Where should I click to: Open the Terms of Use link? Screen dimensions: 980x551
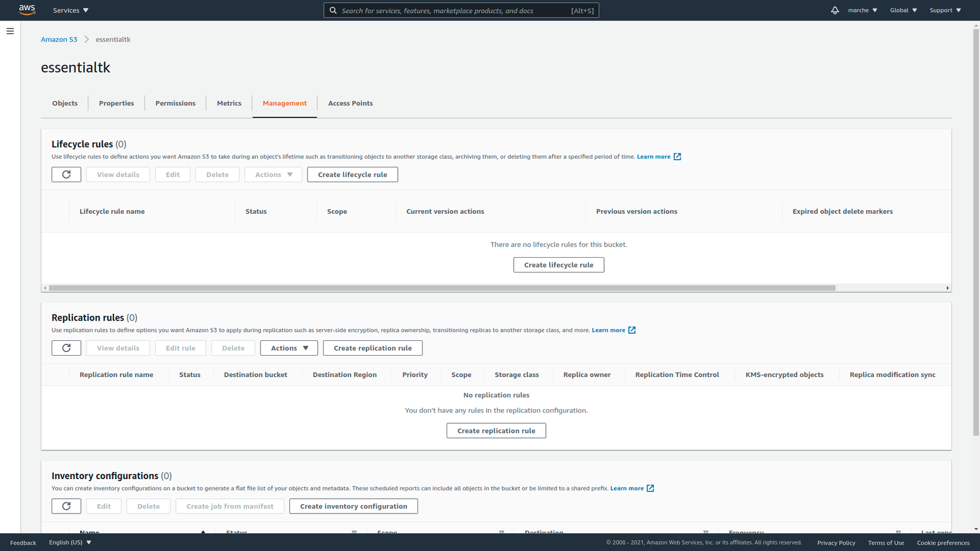tap(886, 543)
